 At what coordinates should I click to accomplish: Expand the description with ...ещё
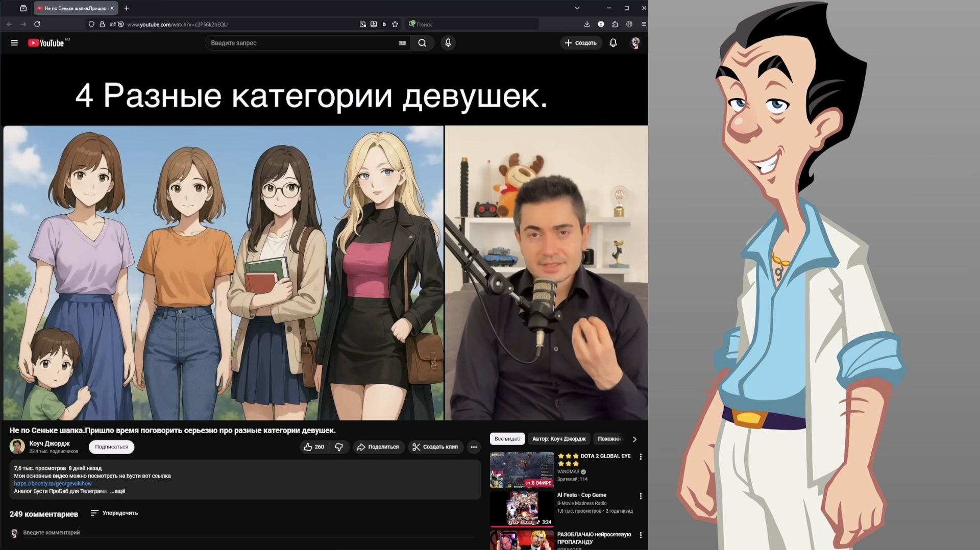[x=117, y=491]
